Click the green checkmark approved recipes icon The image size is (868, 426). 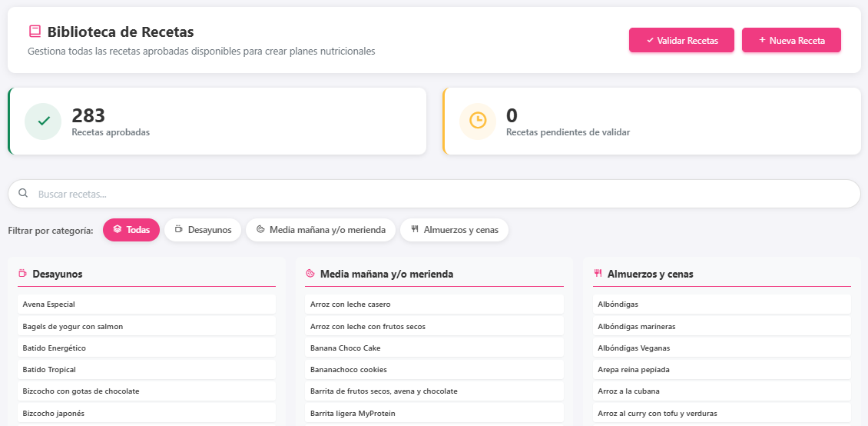coord(43,121)
